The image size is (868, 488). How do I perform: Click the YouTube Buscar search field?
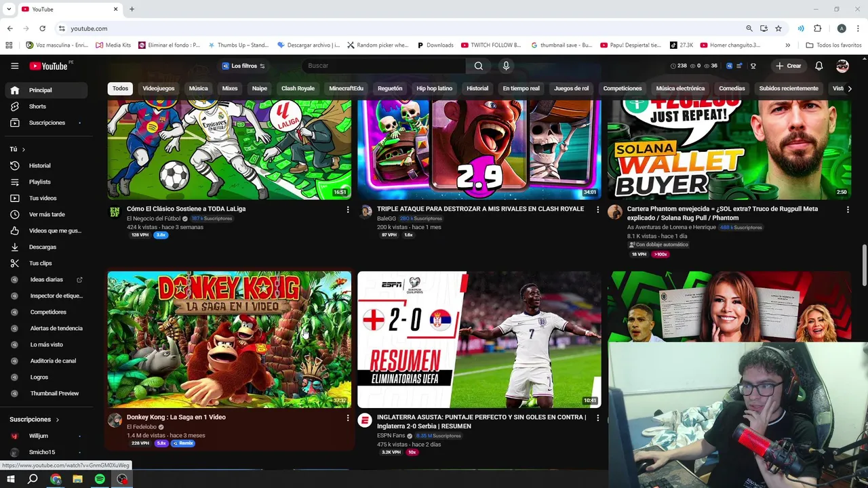click(384, 66)
